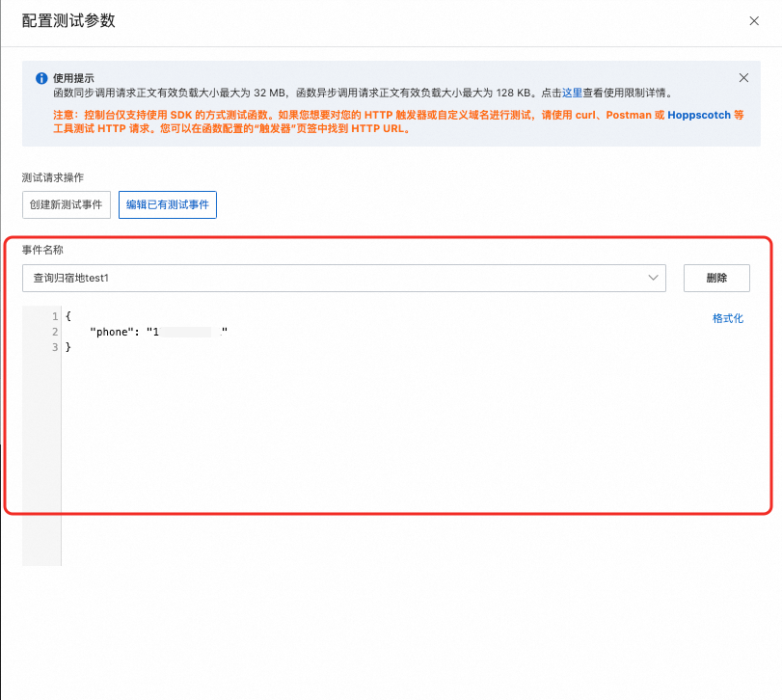Open the Hoppscotch link
Screen dimensions: 782x700
(x=699, y=115)
